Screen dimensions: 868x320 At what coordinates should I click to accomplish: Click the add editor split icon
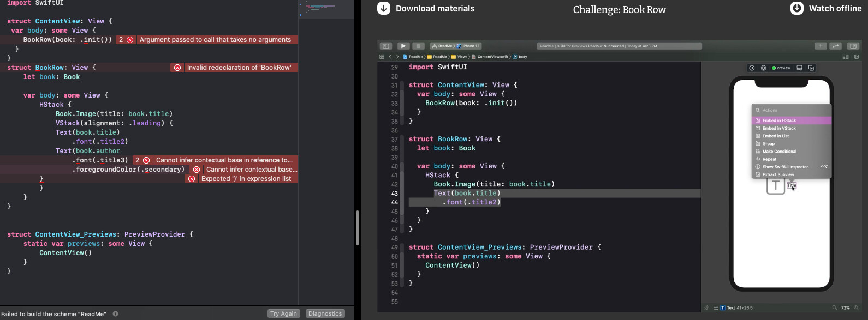coord(857,57)
